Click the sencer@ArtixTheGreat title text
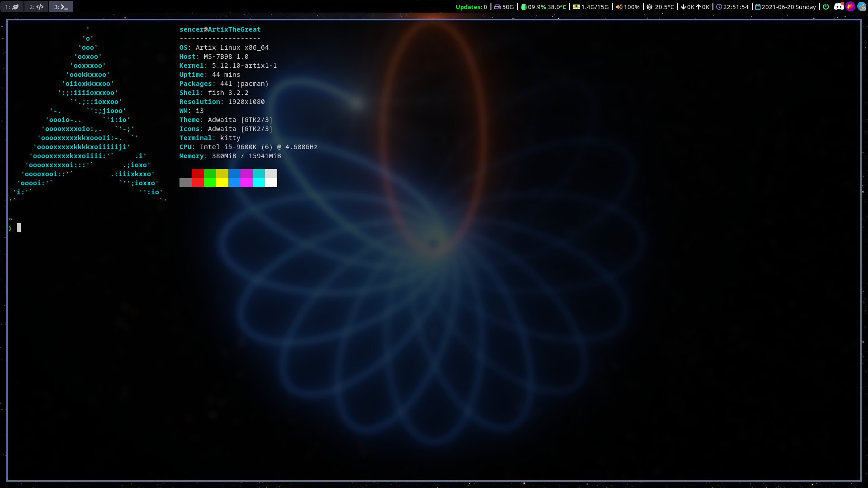Screen dimensions: 868x488 (x=220, y=29)
